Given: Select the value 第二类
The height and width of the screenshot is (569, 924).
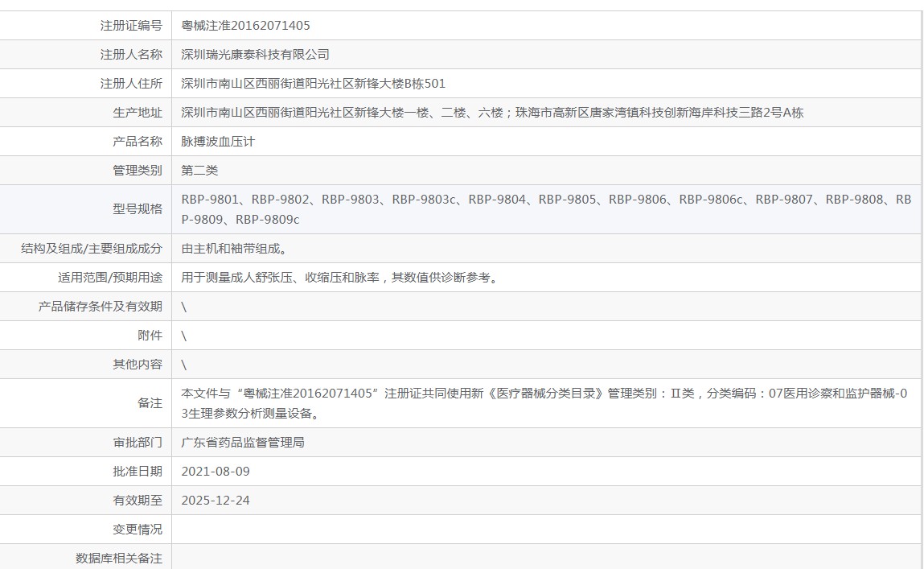Looking at the screenshot, I should click(199, 170).
